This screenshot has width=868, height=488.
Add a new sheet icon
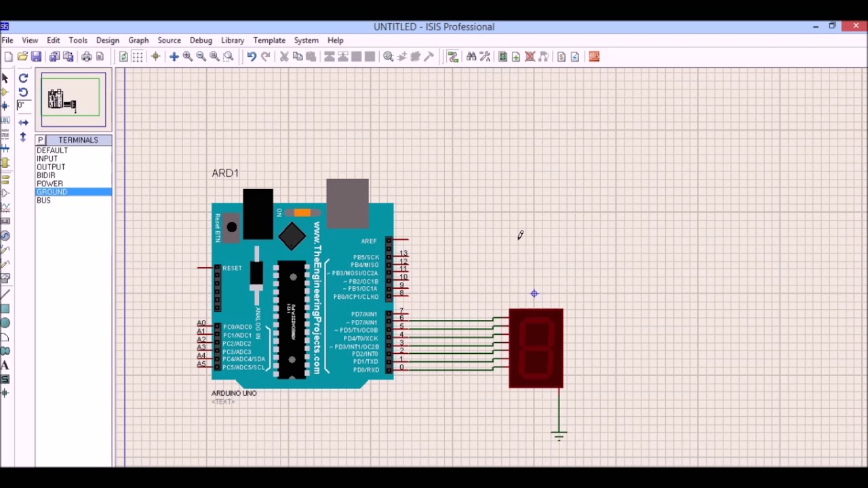tap(516, 57)
